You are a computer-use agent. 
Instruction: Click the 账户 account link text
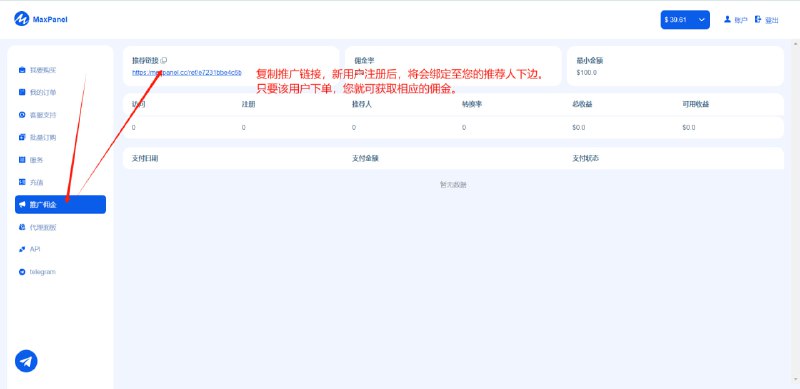click(741, 20)
